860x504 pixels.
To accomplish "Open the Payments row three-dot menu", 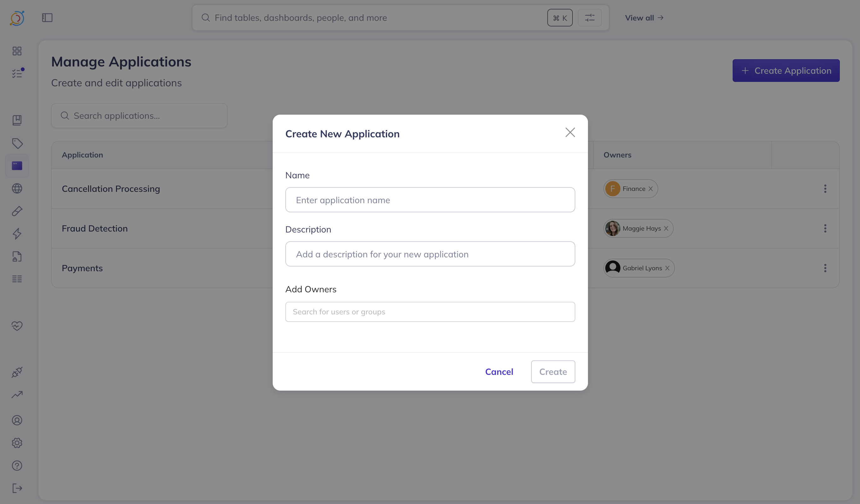I will coord(825,268).
